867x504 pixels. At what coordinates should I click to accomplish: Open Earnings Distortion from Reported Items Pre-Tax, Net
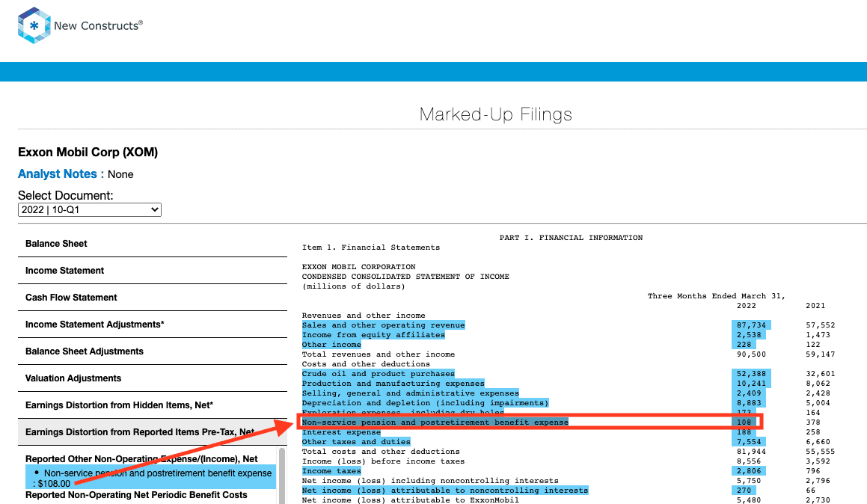coord(153,432)
